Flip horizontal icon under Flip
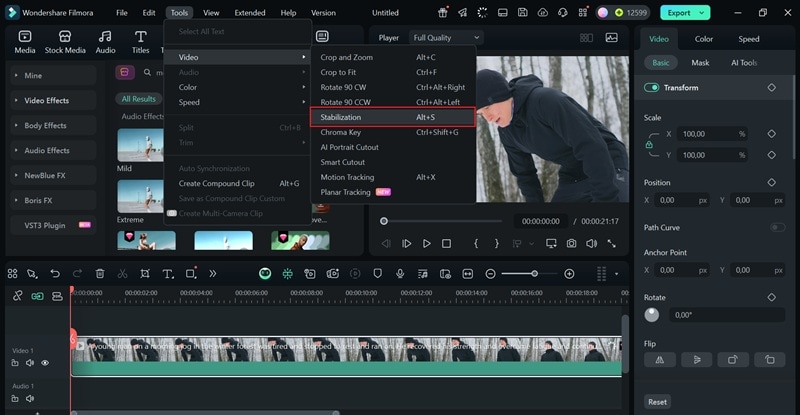Image resolution: width=800 pixels, height=415 pixels. 660,360
